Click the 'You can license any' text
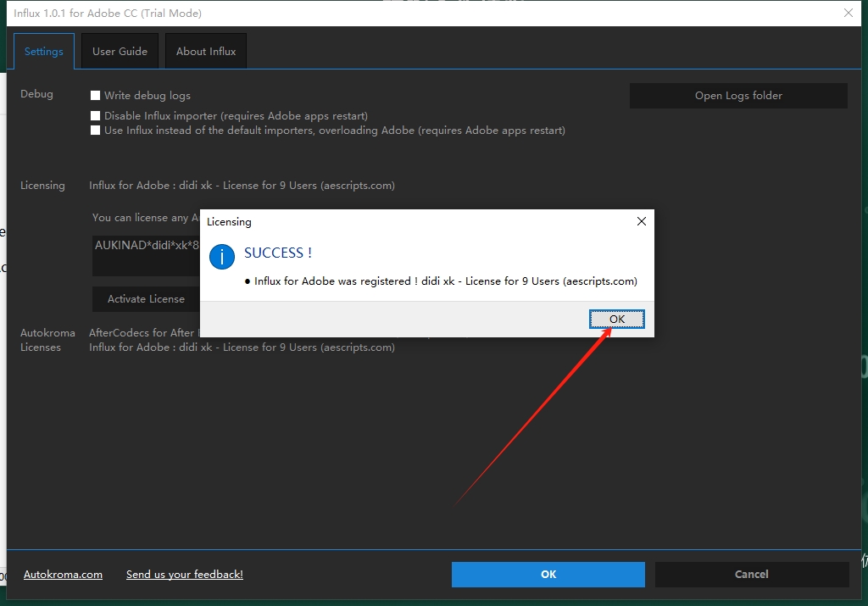This screenshot has height=606, width=868. pos(146,218)
